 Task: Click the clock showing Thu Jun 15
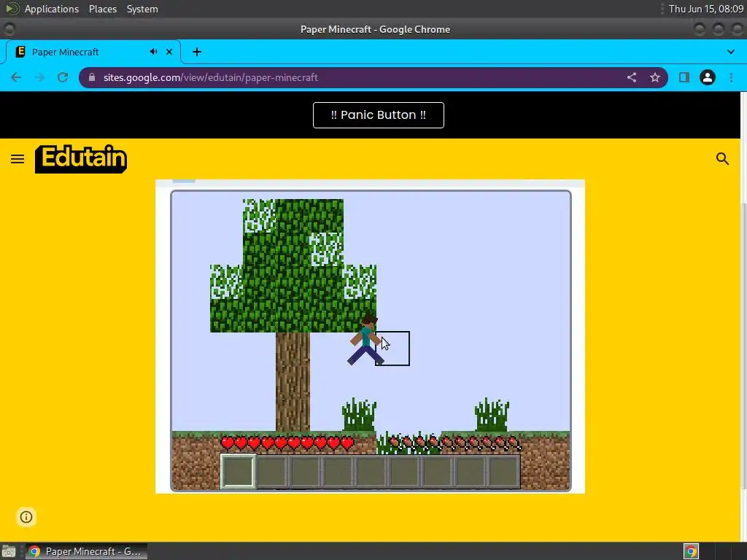(x=706, y=9)
